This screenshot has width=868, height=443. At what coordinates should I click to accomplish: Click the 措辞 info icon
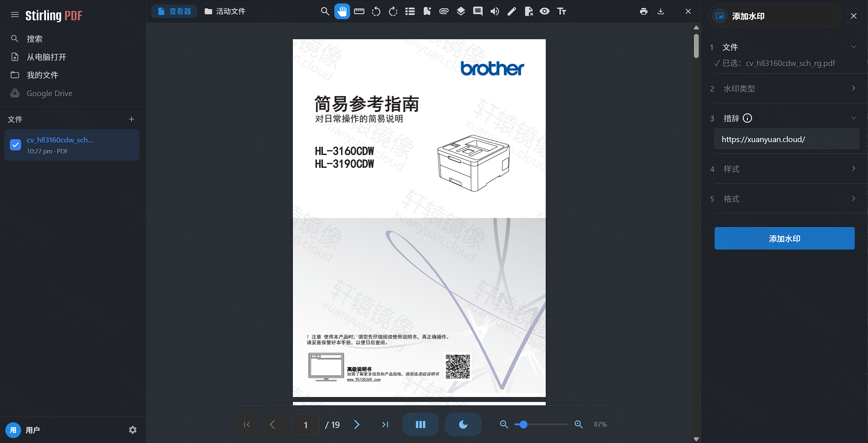(747, 118)
